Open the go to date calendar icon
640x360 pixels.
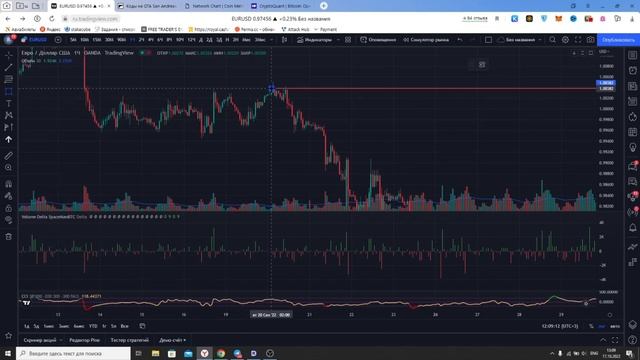(142, 326)
